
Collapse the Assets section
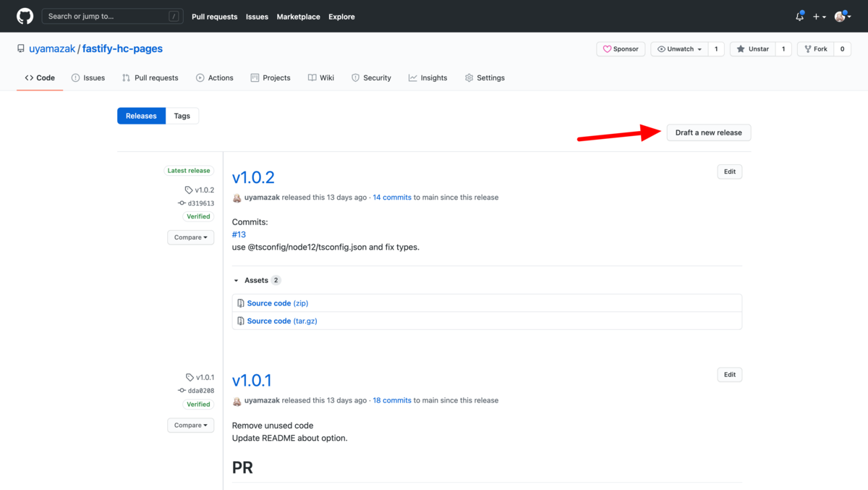coord(256,280)
